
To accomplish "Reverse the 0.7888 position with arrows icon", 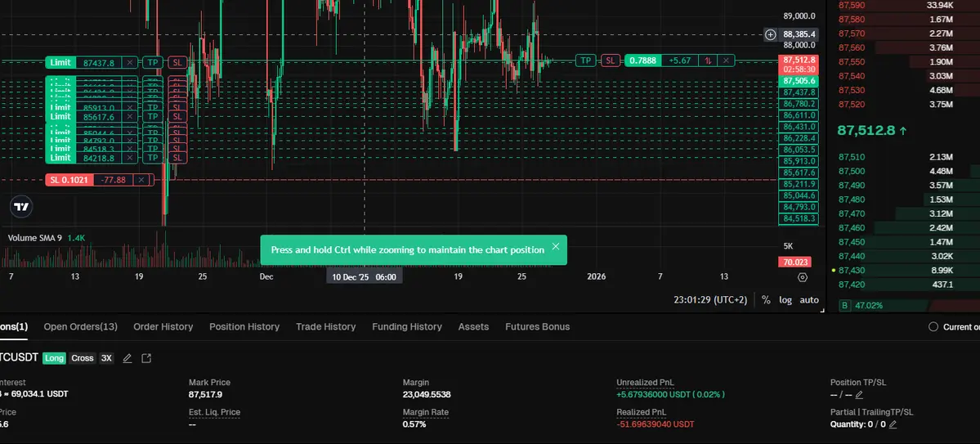I will [x=708, y=61].
